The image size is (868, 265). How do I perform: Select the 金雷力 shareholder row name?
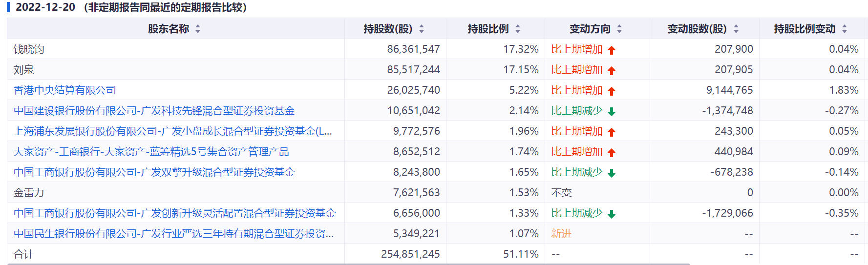tap(29, 193)
